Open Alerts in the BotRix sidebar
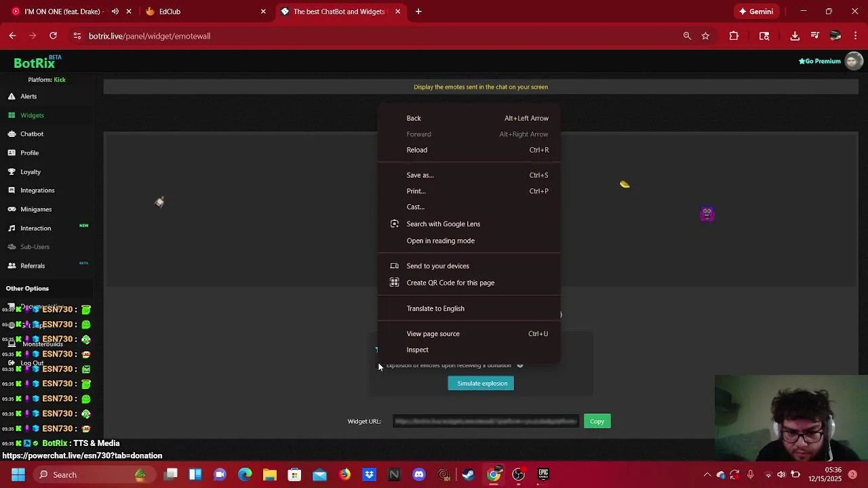This screenshot has width=868, height=488. pos(28,96)
